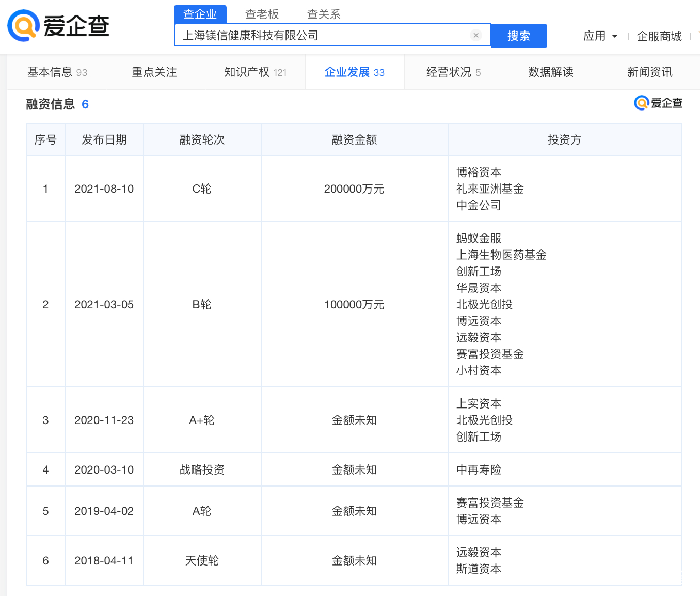700x596 pixels.
Task: Select the 企业发展 tab
Action: point(355,72)
